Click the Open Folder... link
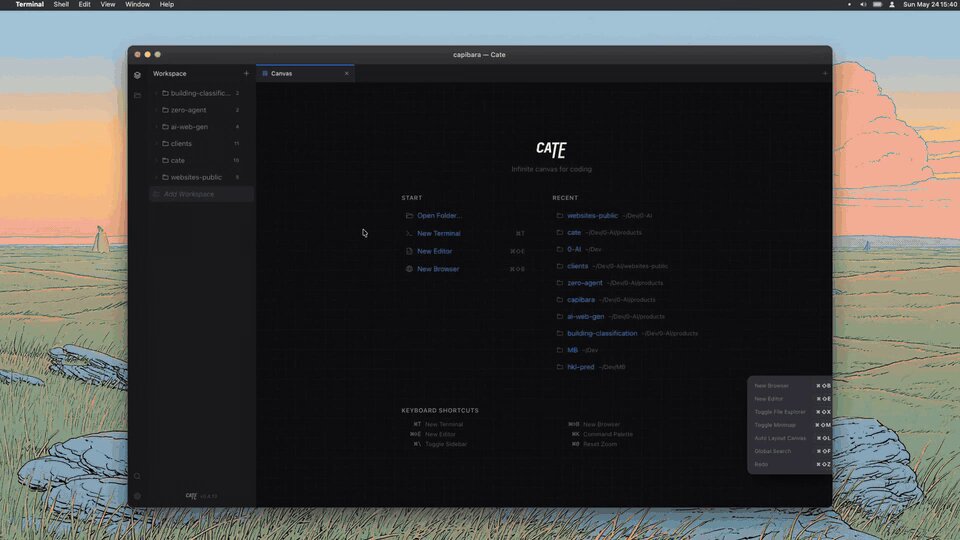This screenshot has height=540, width=960. click(440, 216)
